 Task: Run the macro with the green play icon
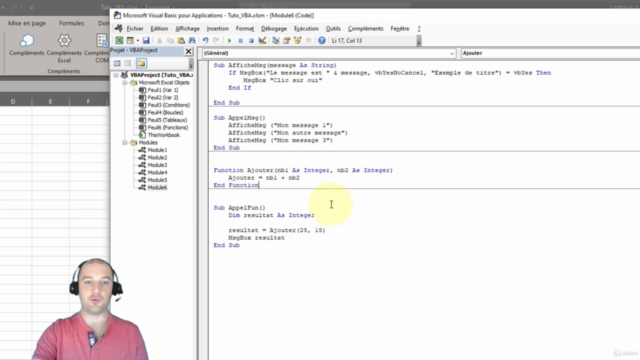(229, 40)
